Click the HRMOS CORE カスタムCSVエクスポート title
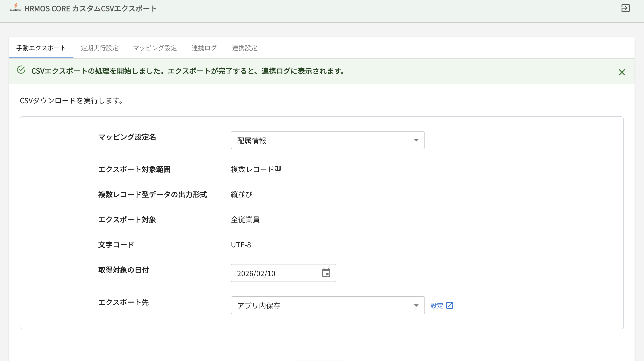This screenshot has width=644, height=361. [x=90, y=9]
